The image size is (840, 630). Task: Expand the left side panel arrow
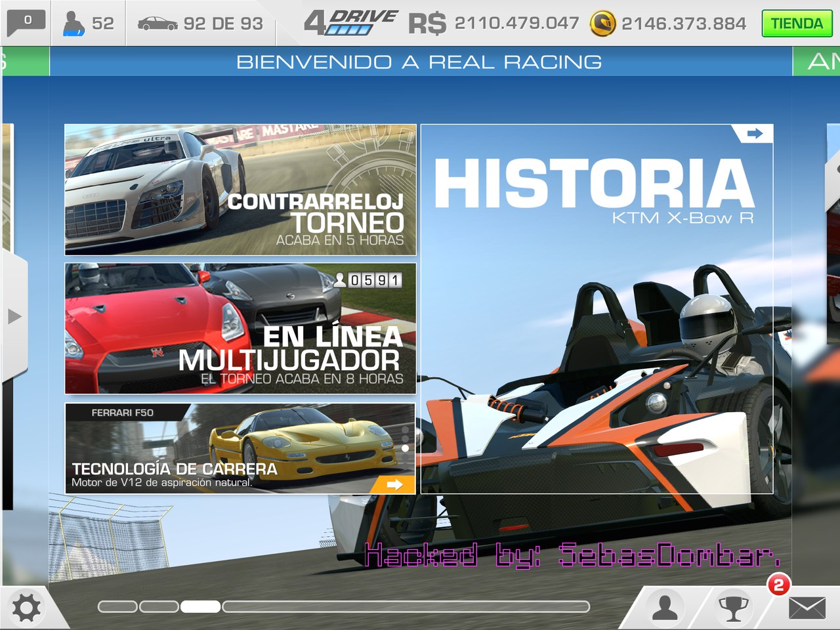pyautogui.click(x=14, y=316)
